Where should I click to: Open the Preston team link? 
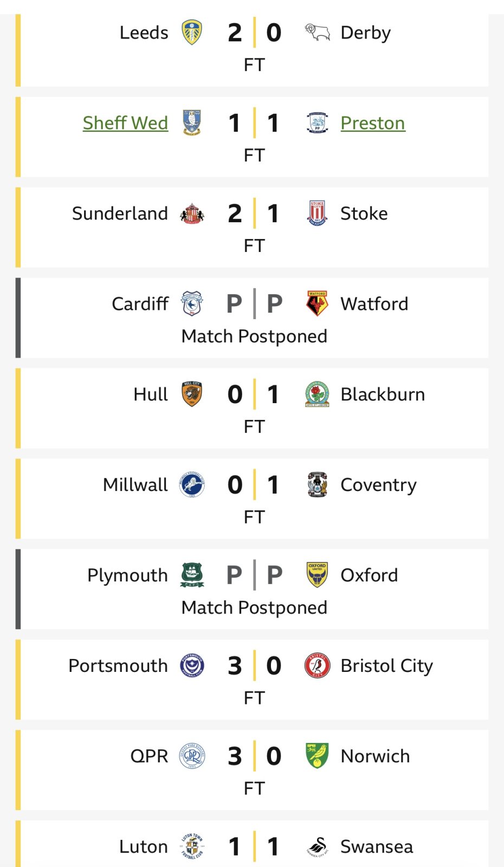pyautogui.click(x=372, y=123)
